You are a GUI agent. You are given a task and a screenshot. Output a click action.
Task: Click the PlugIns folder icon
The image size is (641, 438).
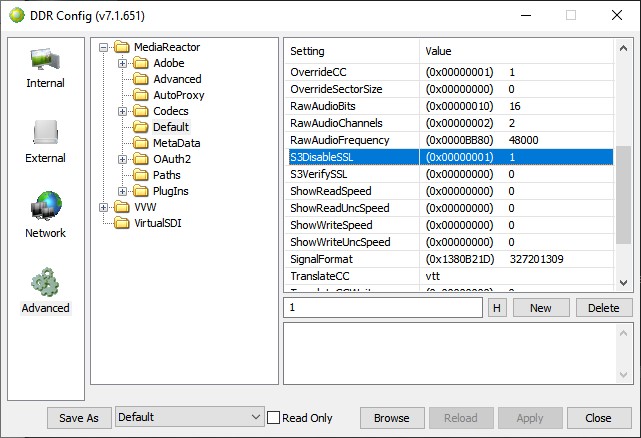click(141, 191)
